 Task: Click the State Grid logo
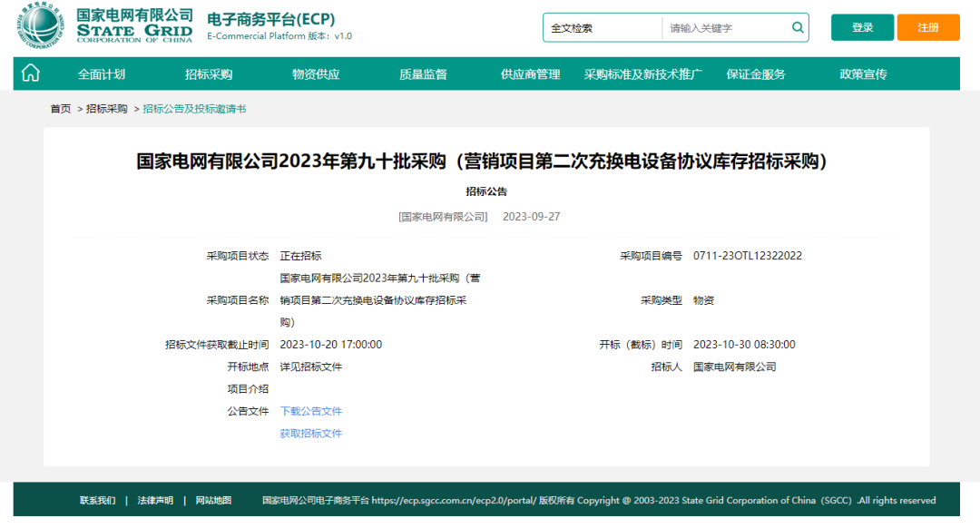104,25
